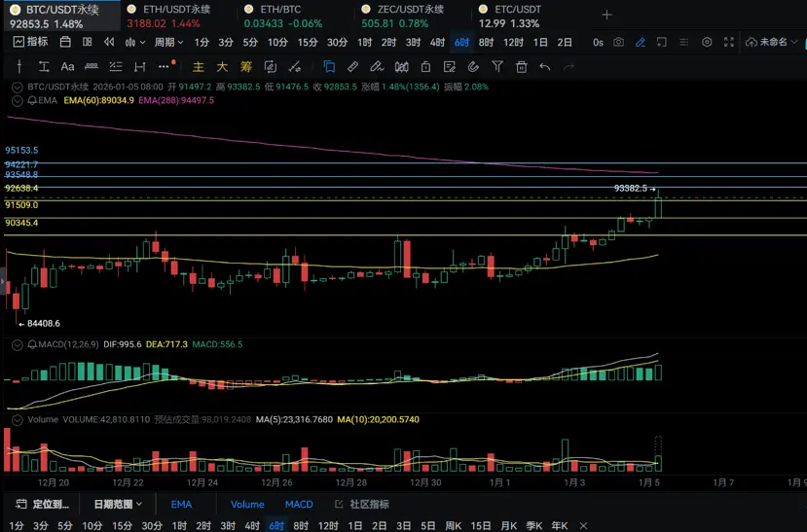Image resolution: width=807 pixels, height=532 pixels.
Task: Open the 周期 period dropdown
Action: [x=168, y=42]
